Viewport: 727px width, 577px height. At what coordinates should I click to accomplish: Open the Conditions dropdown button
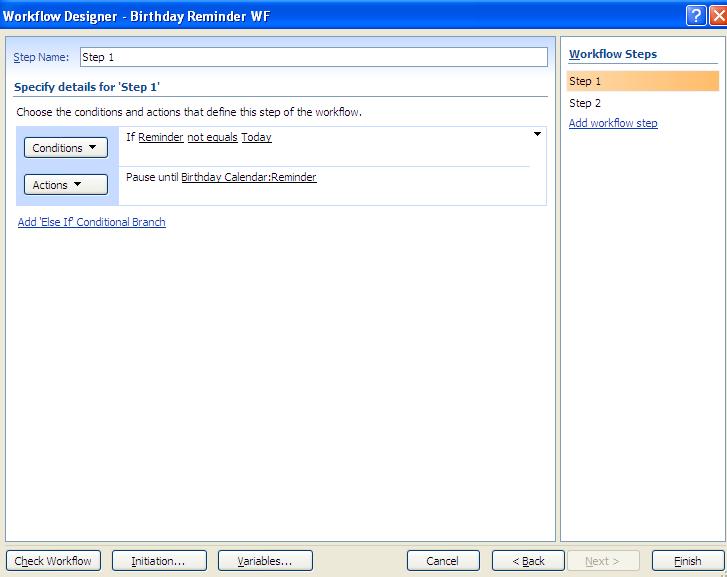pos(66,147)
